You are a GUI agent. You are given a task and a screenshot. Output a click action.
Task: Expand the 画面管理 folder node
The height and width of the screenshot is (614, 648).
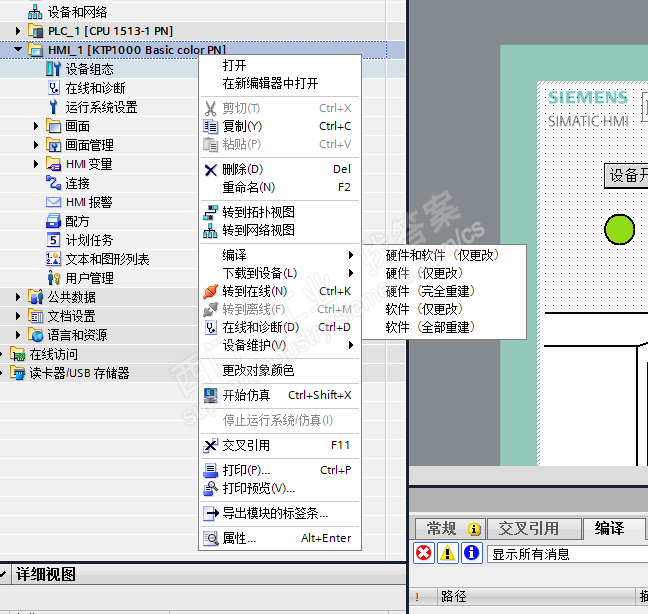pyautogui.click(x=36, y=145)
